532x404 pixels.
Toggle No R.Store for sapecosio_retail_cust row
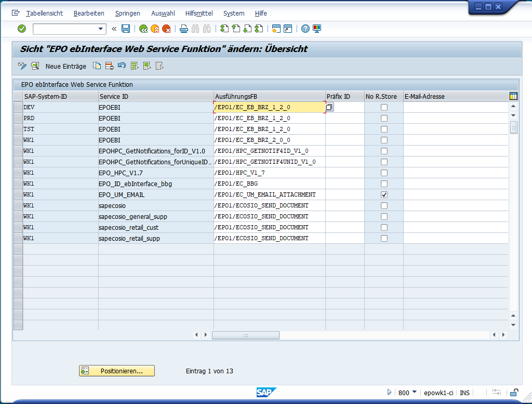384,227
